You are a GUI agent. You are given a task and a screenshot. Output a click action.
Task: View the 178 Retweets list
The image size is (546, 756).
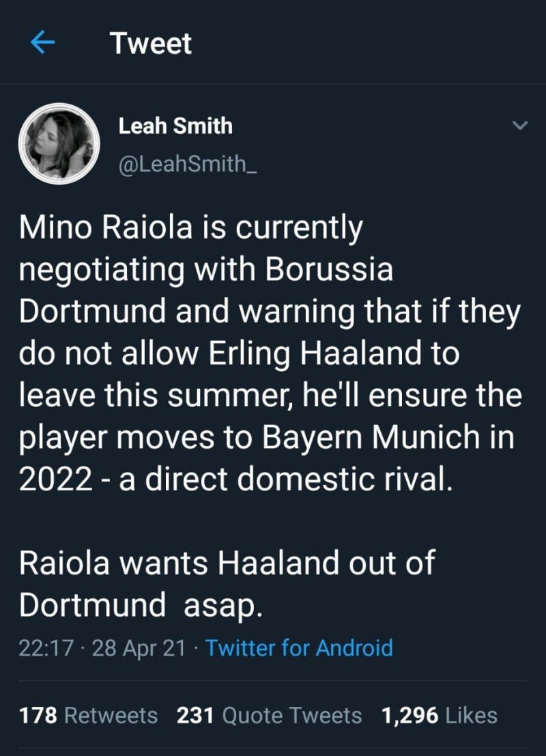click(x=88, y=715)
